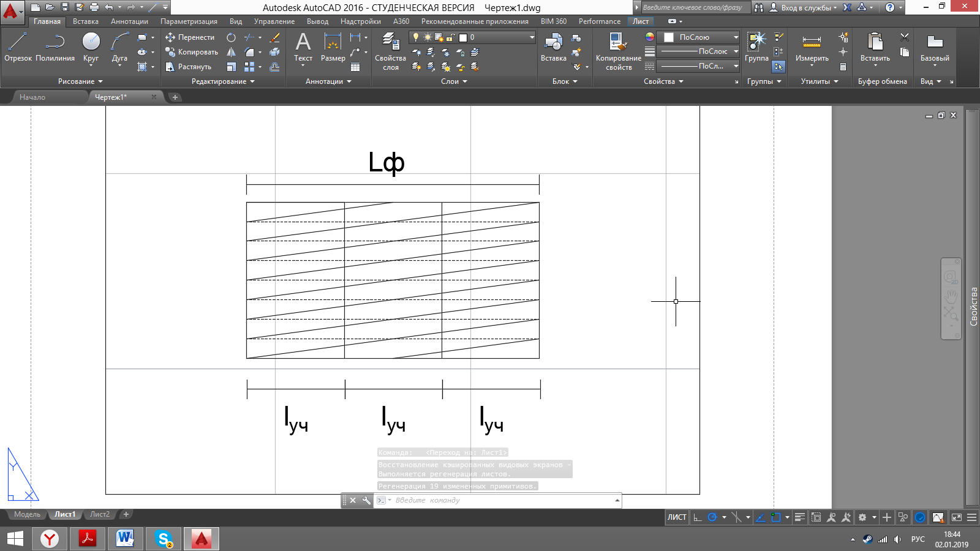Toggle the ЛИСТ paper space button
The image size is (980, 551).
pos(677,517)
